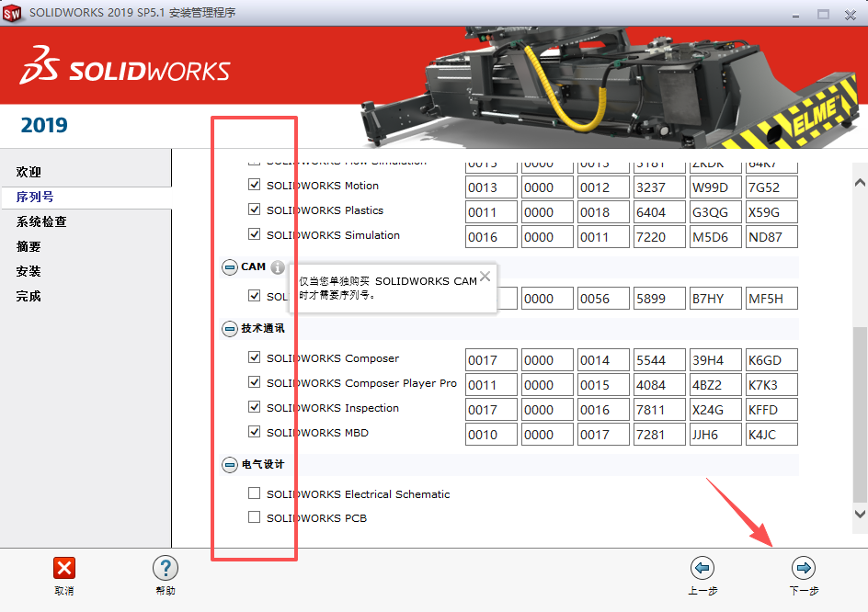Click the SOLIDWORKS logo in red banner
Image resolution: width=868 pixels, height=612 pixels.
point(126,67)
